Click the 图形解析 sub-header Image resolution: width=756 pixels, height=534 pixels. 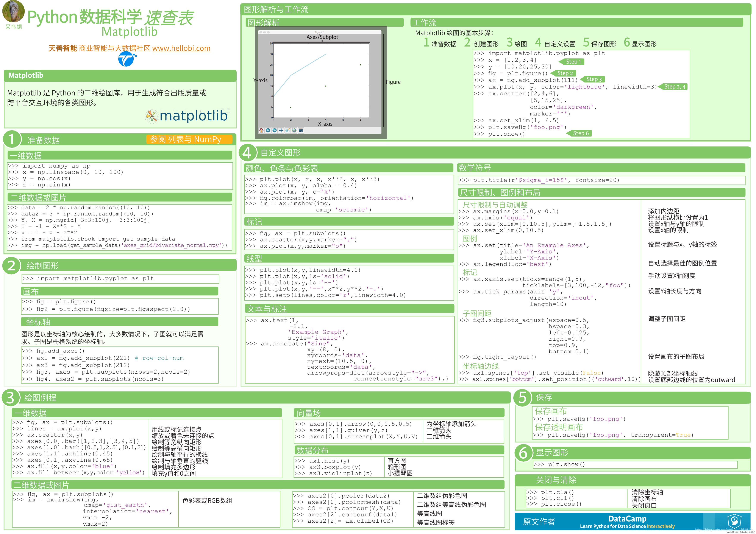click(325, 22)
